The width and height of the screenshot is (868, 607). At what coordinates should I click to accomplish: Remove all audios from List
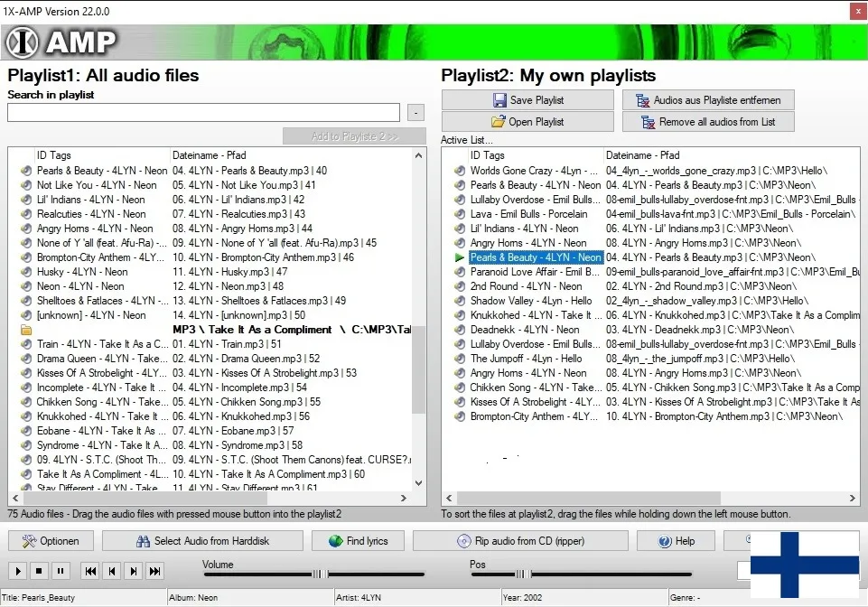[x=707, y=122]
